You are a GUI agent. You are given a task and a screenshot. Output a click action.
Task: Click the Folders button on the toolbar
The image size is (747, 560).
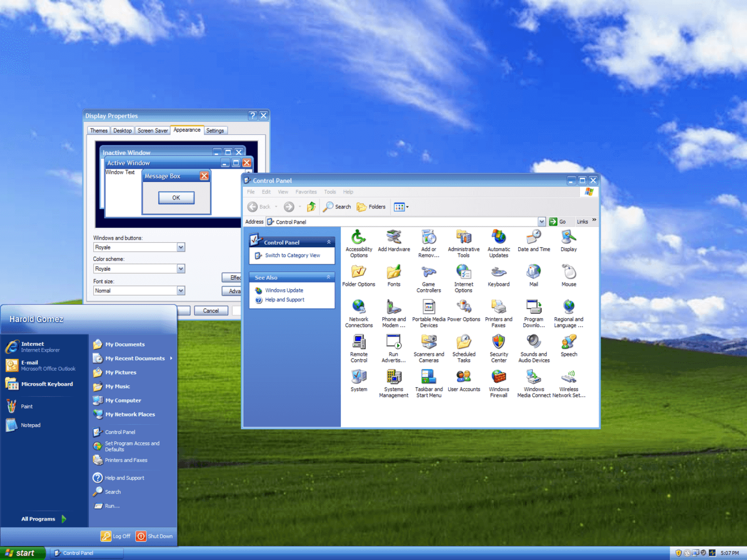coord(371,206)
